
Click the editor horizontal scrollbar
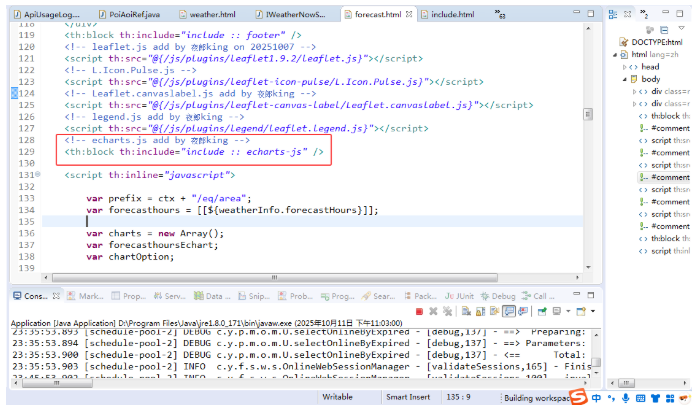[275, 278]
